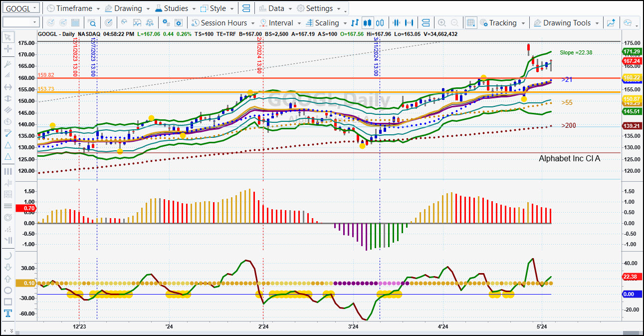The width and height of the screenshot is (644, 336).
Task: Click the boxed gear settings icon
Action: (x=180, y=23)
